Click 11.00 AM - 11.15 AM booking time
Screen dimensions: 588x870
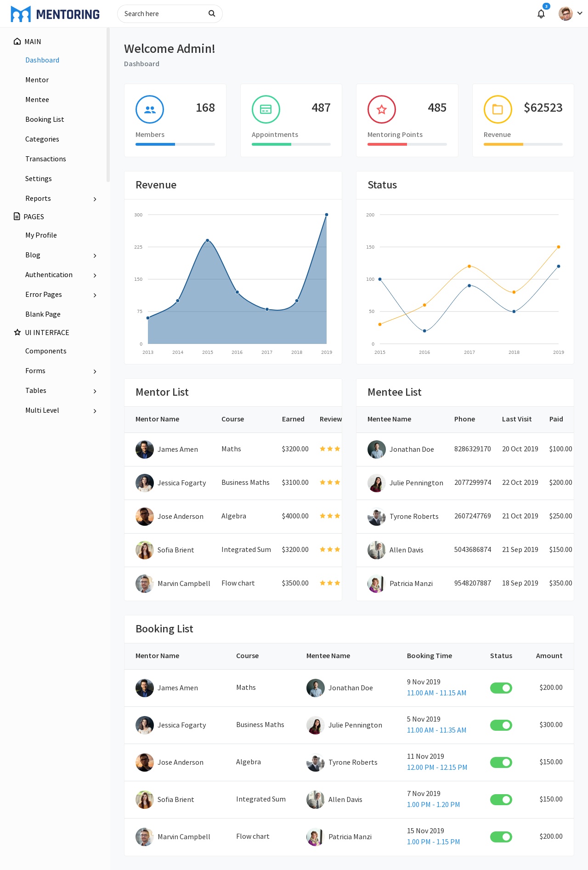point(436,693)
